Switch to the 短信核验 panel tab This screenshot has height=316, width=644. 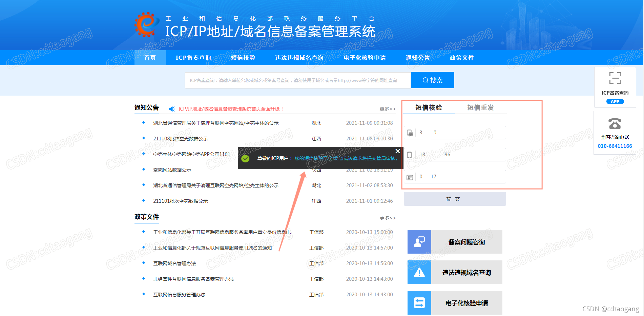(429, 107)
